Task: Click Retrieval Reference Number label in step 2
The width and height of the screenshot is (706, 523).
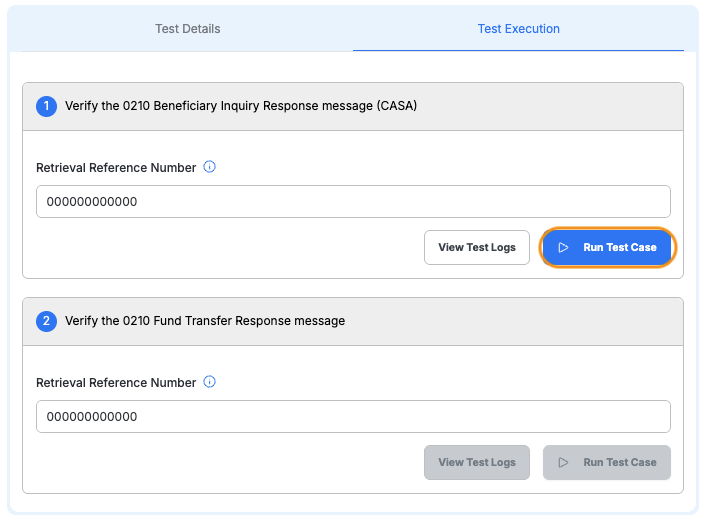Action: click(116, 383)
